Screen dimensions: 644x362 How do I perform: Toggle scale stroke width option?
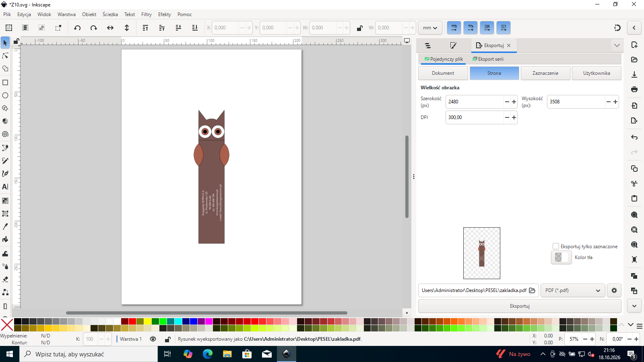coord(454,28)
